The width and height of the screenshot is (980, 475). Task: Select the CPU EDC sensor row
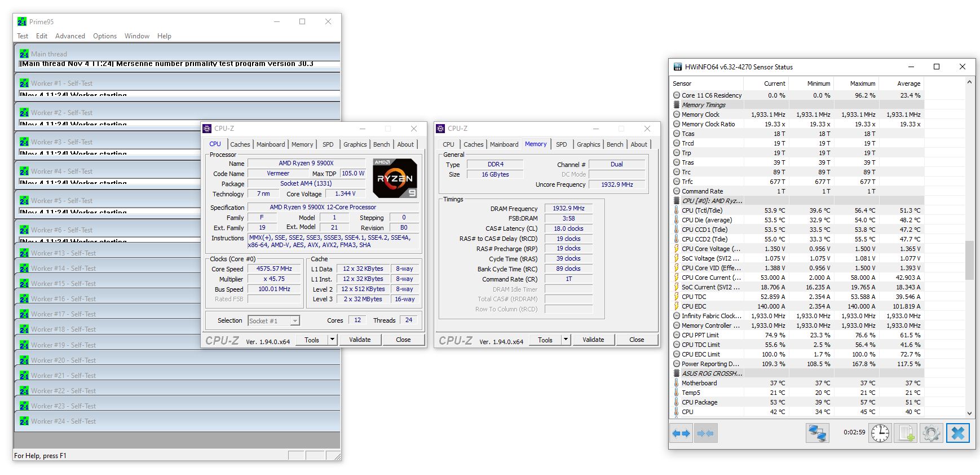pos(797,306)
